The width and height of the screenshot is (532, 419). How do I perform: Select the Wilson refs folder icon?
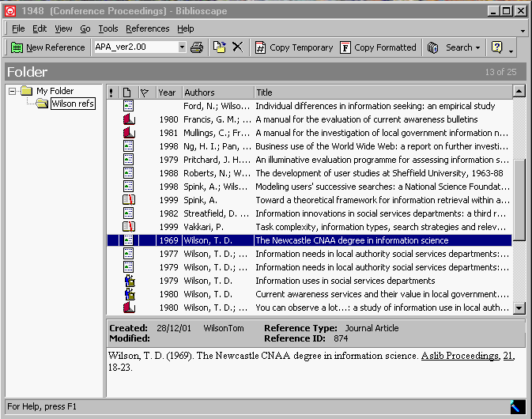pos(42,103)
